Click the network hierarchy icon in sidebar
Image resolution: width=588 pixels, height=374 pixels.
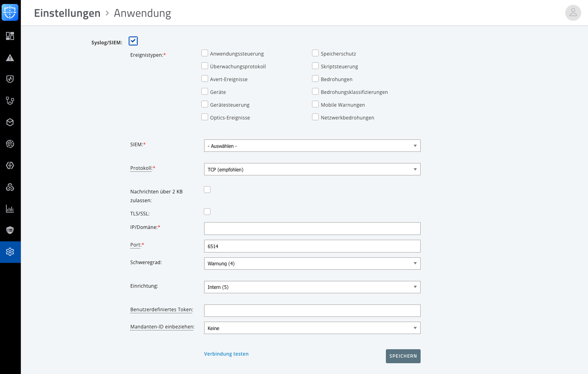(10, 101)
